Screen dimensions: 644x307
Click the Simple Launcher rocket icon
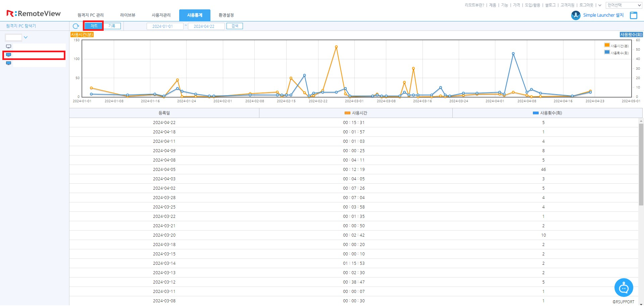pyautogui.click(x=576, y=15)
